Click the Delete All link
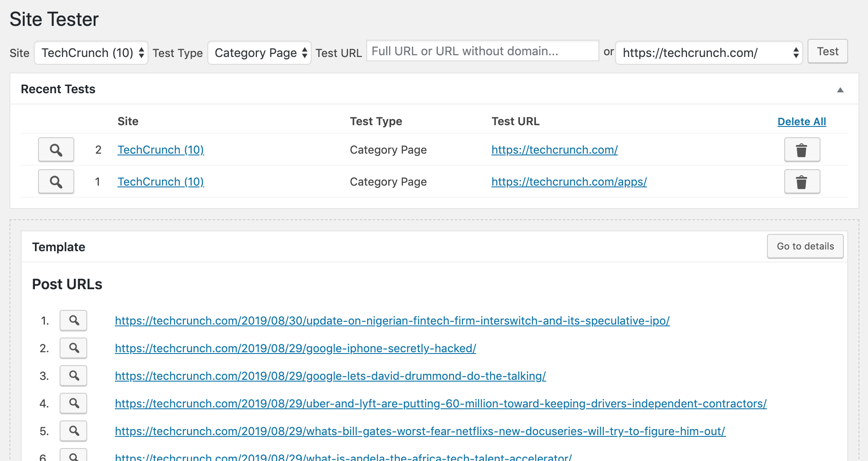Image resolution: width=868 pixels, height=461 pixels. click(x=802, y=122)
